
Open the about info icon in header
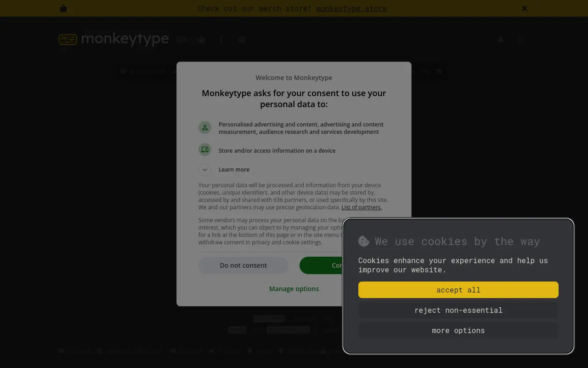point(221,40)
